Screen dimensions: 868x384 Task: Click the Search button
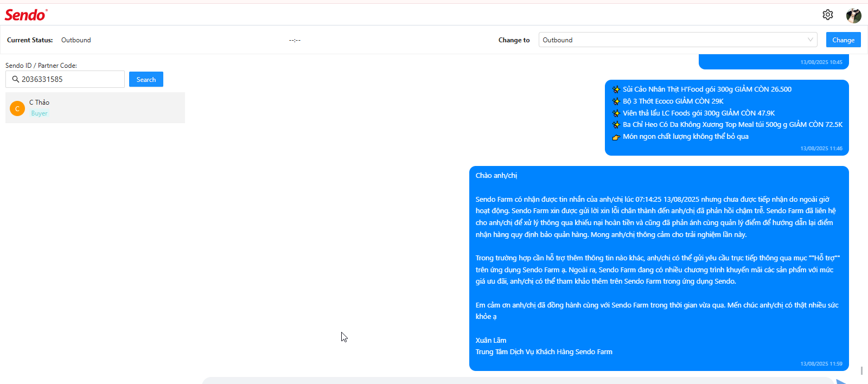(x=146, y=79)
